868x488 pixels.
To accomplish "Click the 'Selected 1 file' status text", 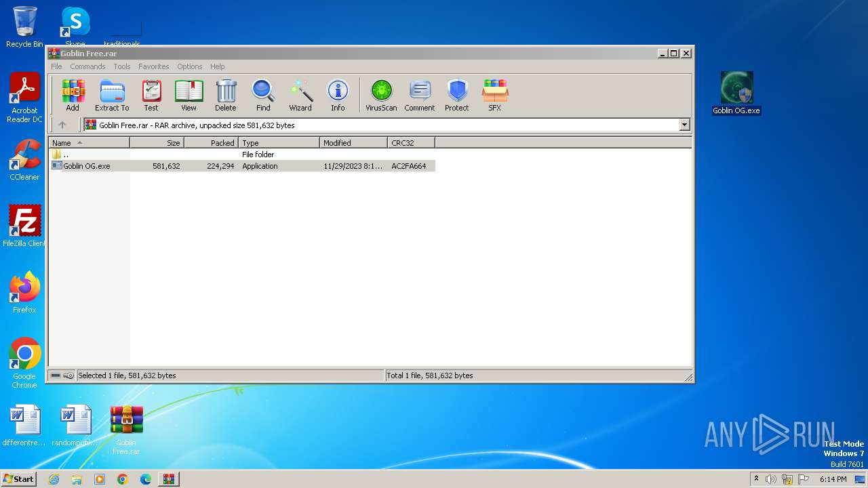I will pos(127,375).
